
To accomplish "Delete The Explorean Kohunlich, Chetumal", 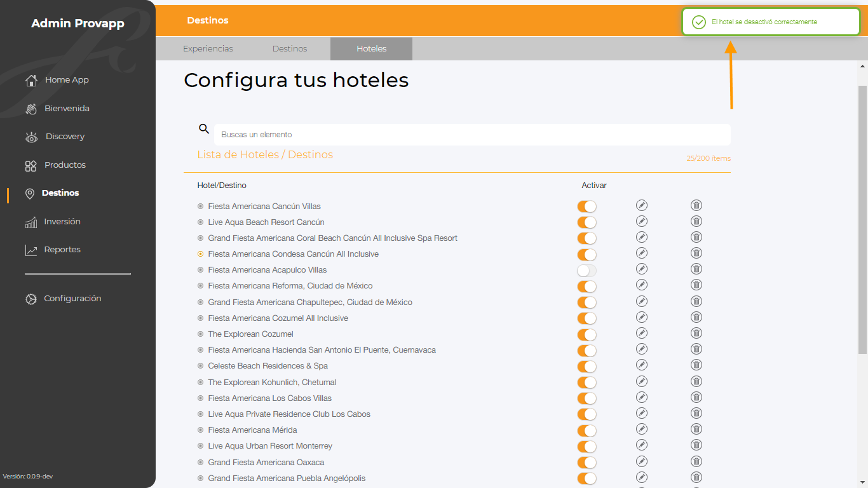I will [696, 381].
